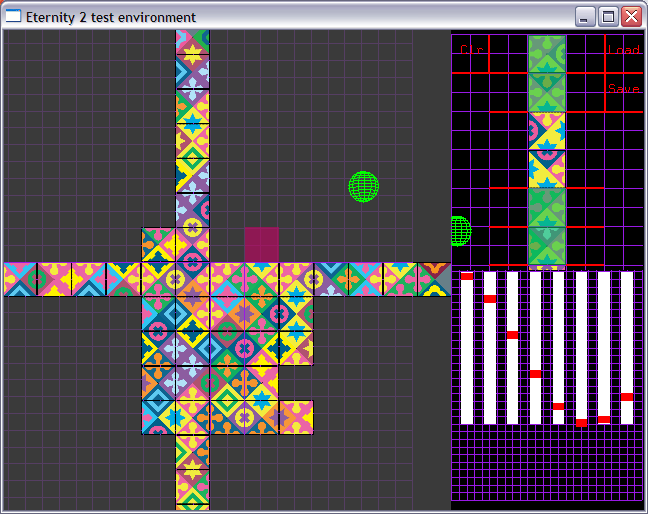Pick the fifth green-tinted tile in the preview column
This screenshot has height=514, width=648.
click(x=547, y=207)
